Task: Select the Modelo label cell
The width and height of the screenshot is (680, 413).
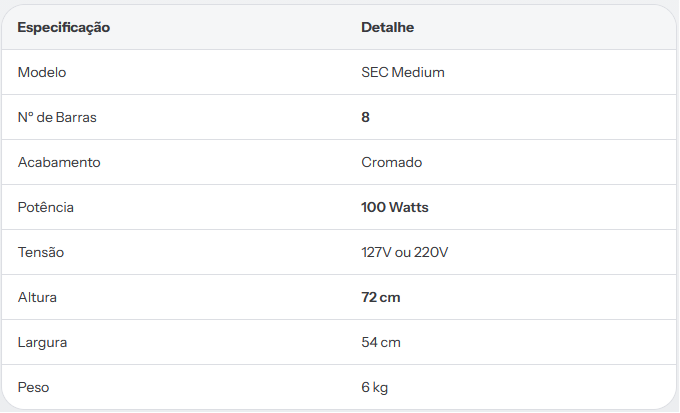Action: [42, 72]
